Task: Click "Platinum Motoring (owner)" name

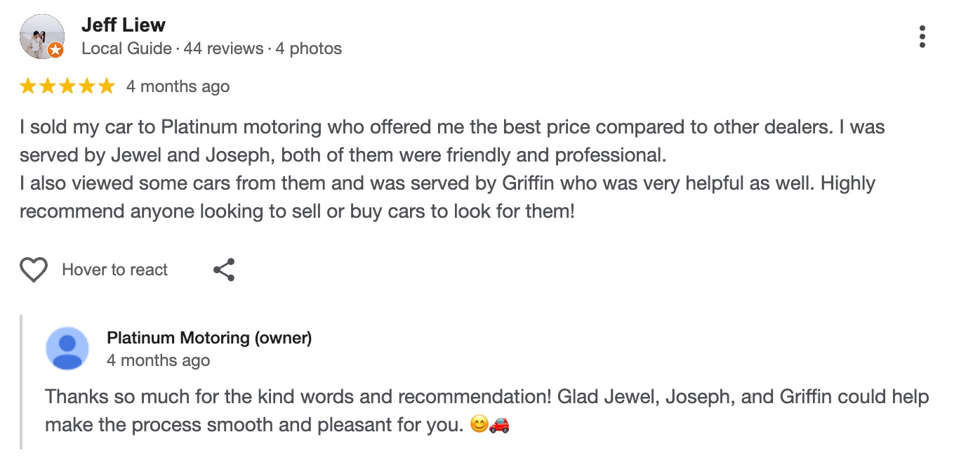Action: pyautogui.click(x=209, y=338)
